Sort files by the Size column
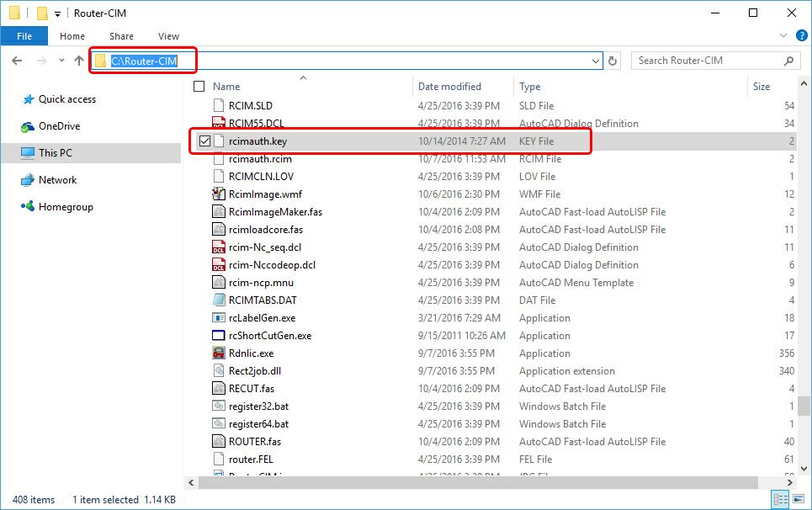The height and width of the screenshot is (510, 812). [x=760, y=87]
